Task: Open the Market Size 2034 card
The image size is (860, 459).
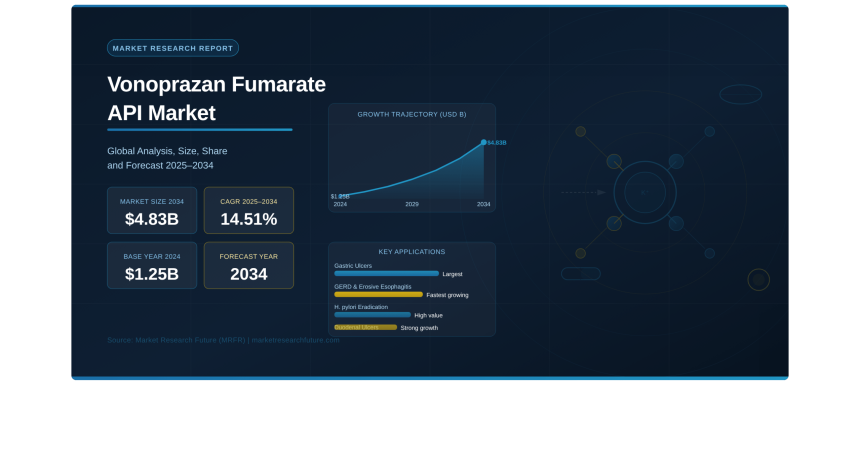Action: pos(152,210)
